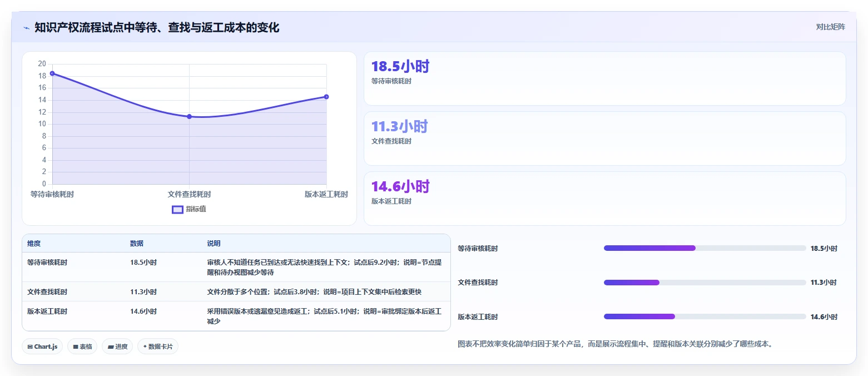Screen dimensions: 868x376
Task: Click the 等待审核耗时 label beside the progress bar
Action: pos(478,249)
